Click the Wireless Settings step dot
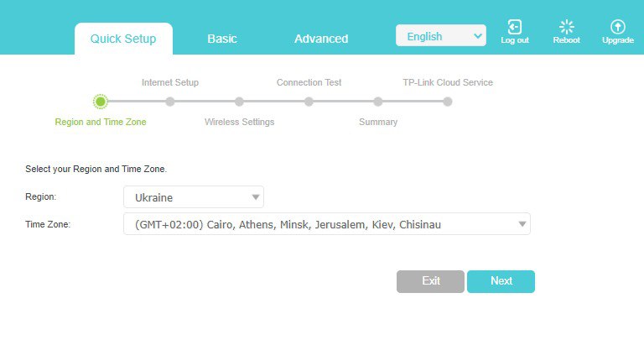644x340 pixels. [240, 102]
